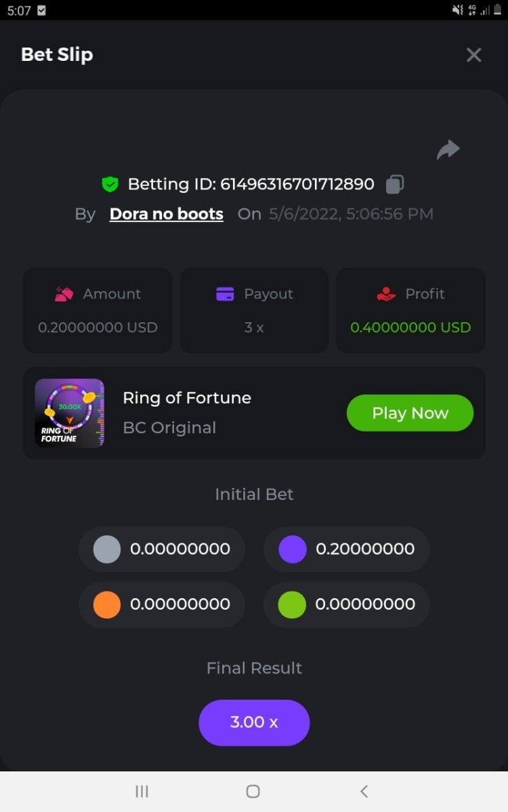Click the green verified shield icon

(110, 184)
